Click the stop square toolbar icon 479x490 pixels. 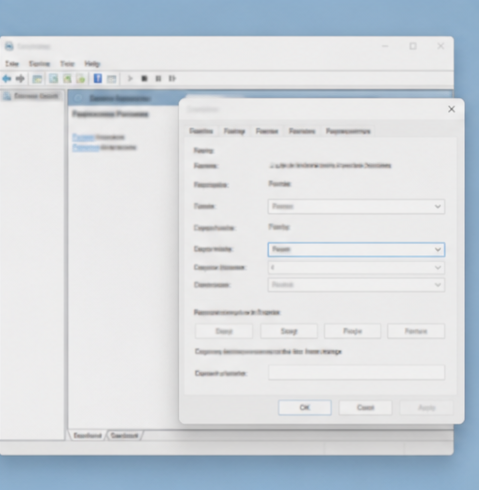[x=144, y=79]
